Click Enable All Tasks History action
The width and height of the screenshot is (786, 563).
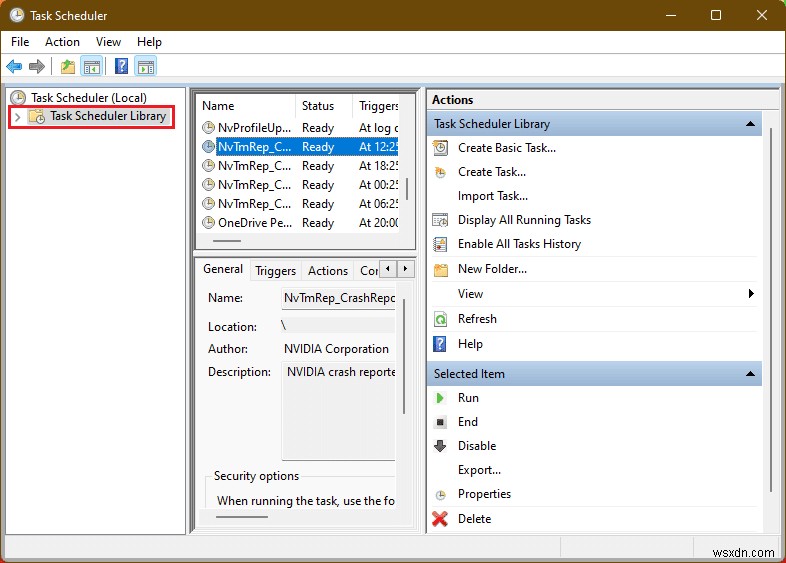pos(519,244)
